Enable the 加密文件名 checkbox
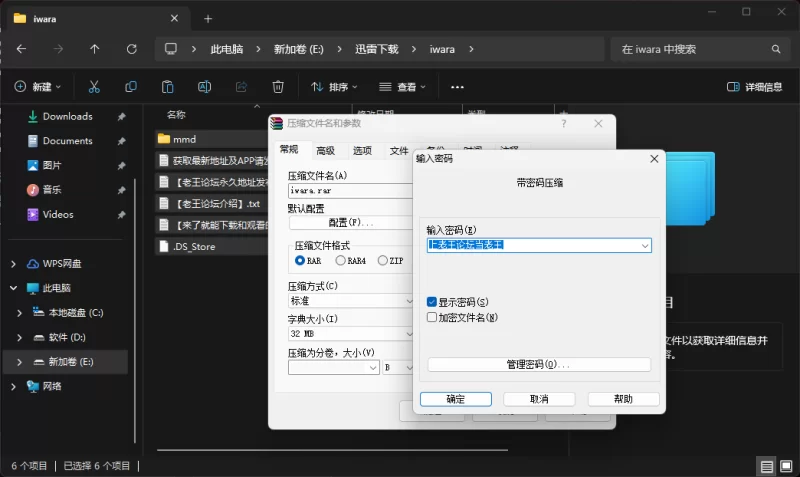 (432, 317)
